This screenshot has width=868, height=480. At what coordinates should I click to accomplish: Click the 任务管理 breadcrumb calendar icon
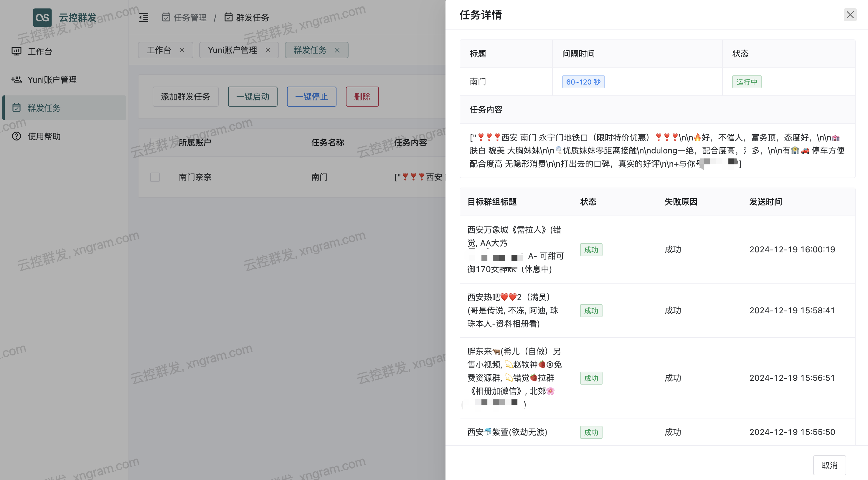166,17
